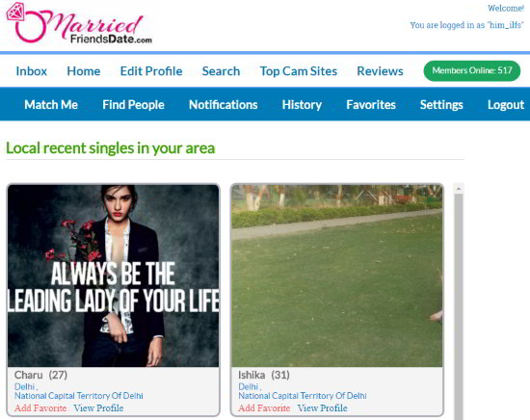Visit Top Cam Sites link
Image resolution: width=530 pixels, height=420 pixels.
pyautogui.click(x=299, y=71)
